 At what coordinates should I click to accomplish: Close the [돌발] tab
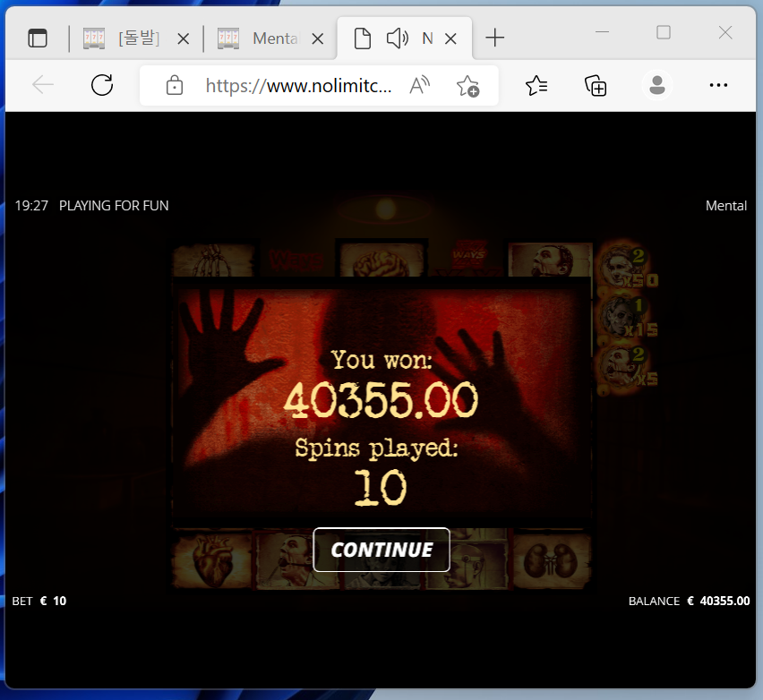click(x=184, y=38)
